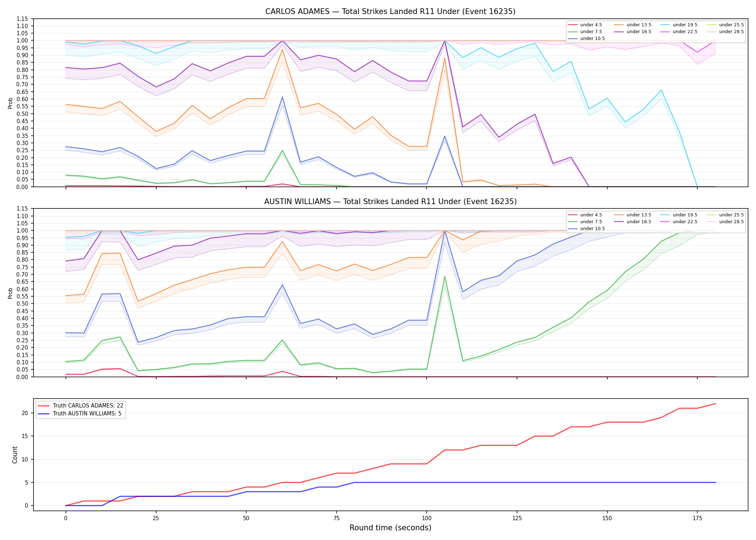Screen dimensions: 756x540
Task: Click the 1.15 tick on Austin Williams chart
Action: coord(22,209)
